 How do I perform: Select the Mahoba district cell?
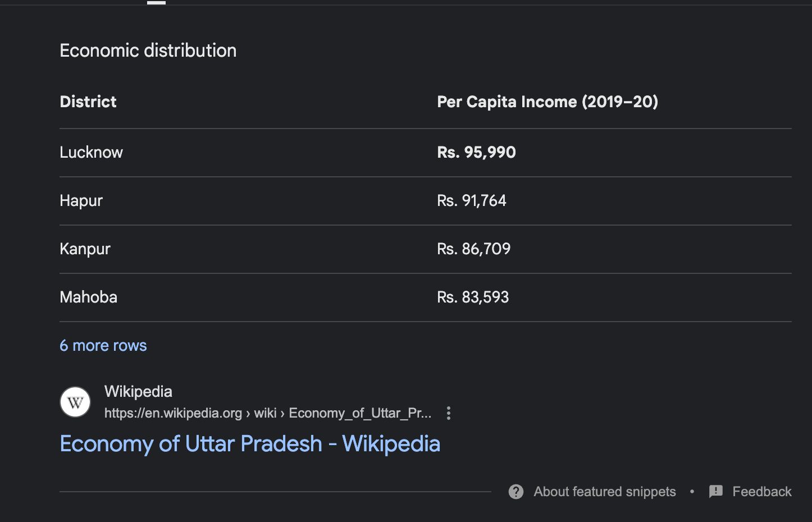[89, 297]
